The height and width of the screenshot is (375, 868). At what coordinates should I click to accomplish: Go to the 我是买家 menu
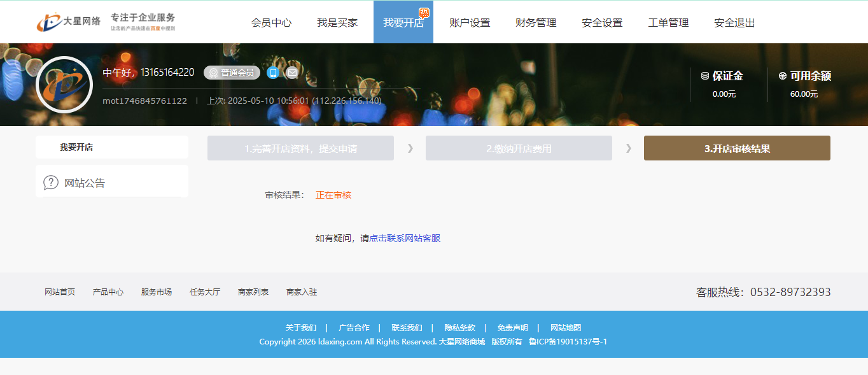(337, 22)
